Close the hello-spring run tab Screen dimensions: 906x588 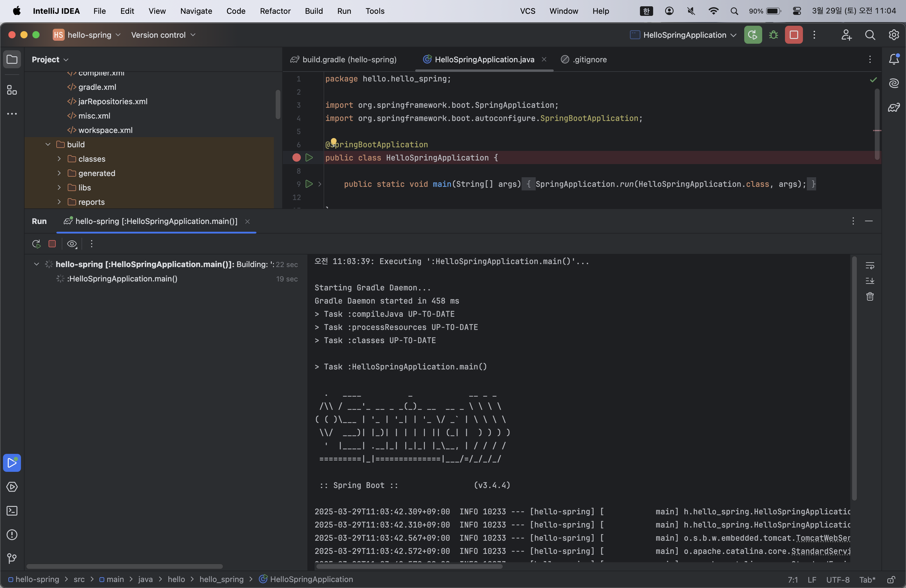[247, 221]
